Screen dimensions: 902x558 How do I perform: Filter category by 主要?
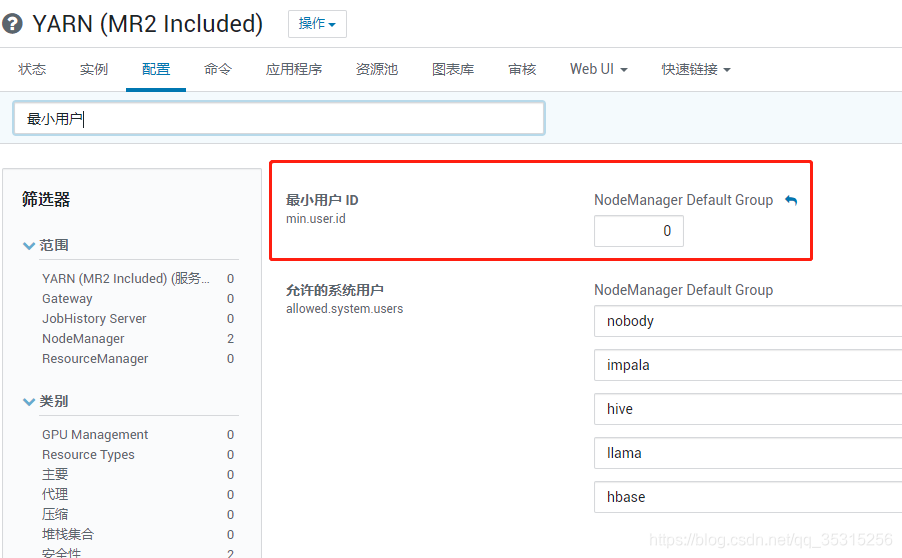[55, 475]
